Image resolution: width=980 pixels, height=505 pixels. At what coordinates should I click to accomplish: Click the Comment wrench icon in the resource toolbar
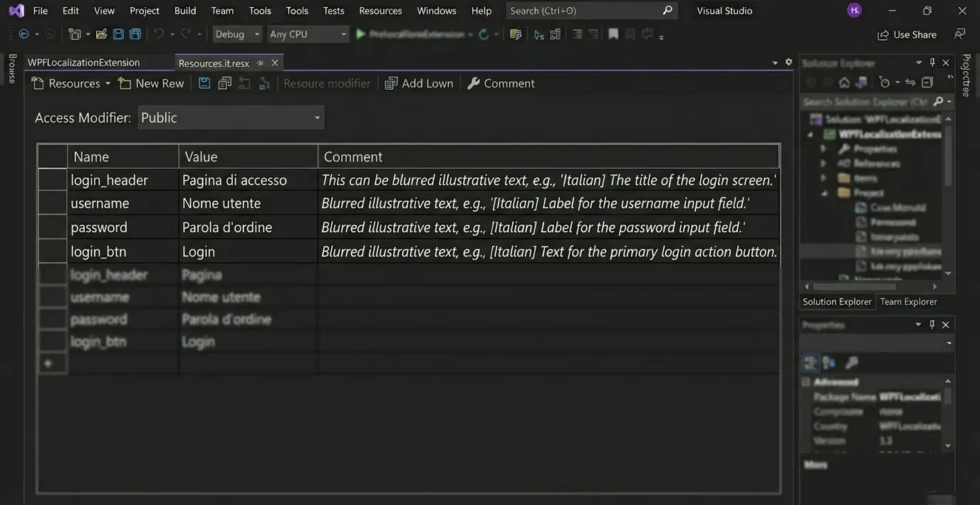pyautogui.click(x=473, y=83)
